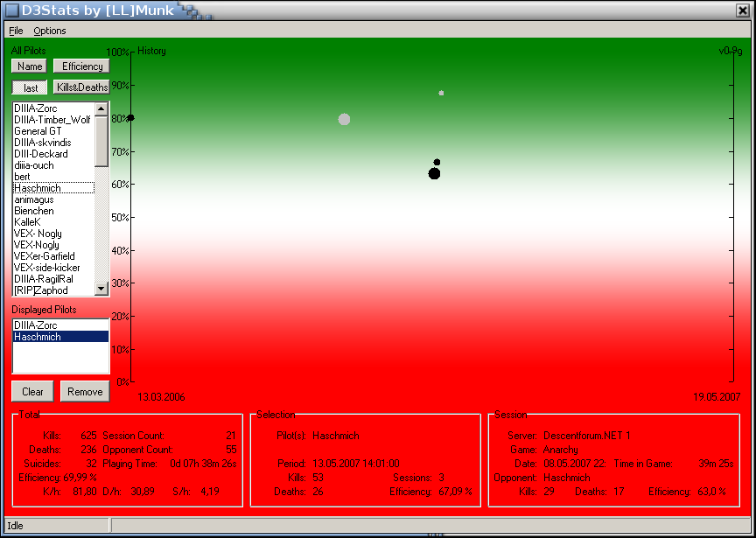Sort pilots by Name
The image size is (756, 538).
click(30, 66)
